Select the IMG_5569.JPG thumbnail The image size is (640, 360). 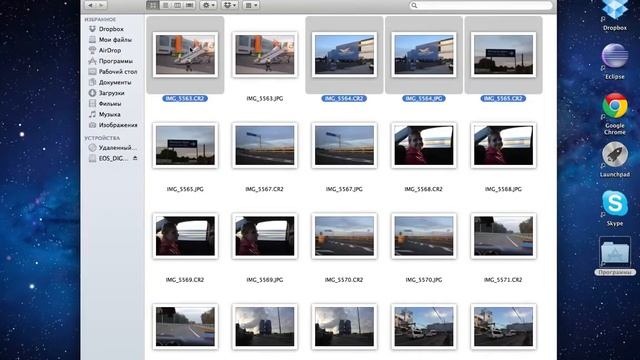[265, 236]
